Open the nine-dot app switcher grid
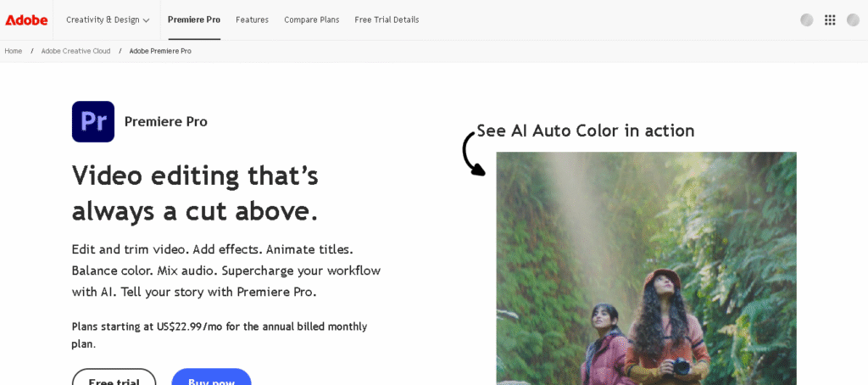 pos(830,20)
